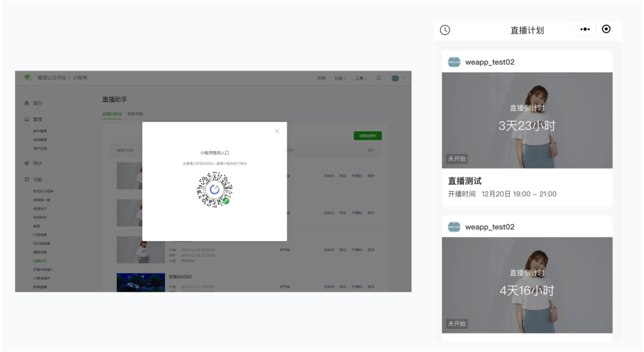Open 微信搜一搜 in sidebar
The image size is (644, 352).
[42, 200]
